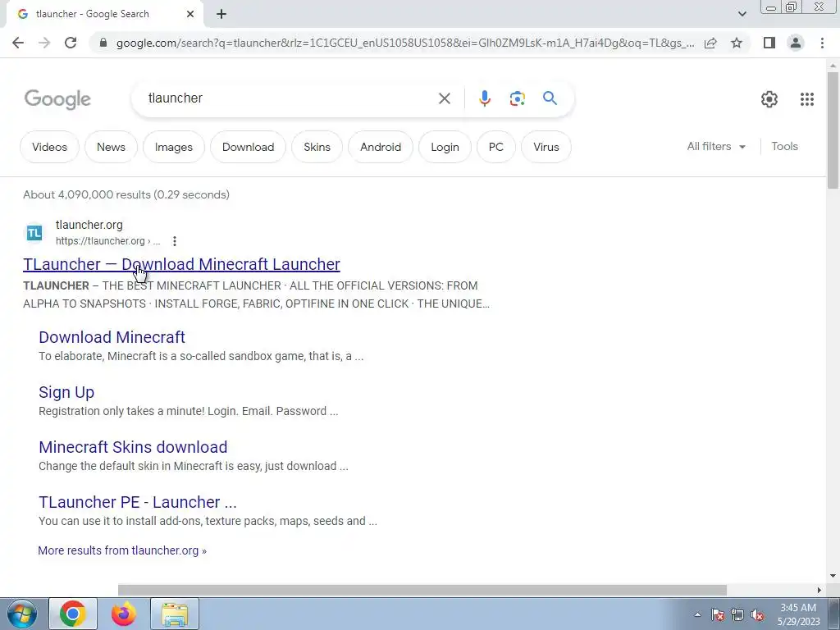Open the Chrome three-dot menu
Image resolution: width=840 pixels, height=630 pixels.
tap(822, 43)
